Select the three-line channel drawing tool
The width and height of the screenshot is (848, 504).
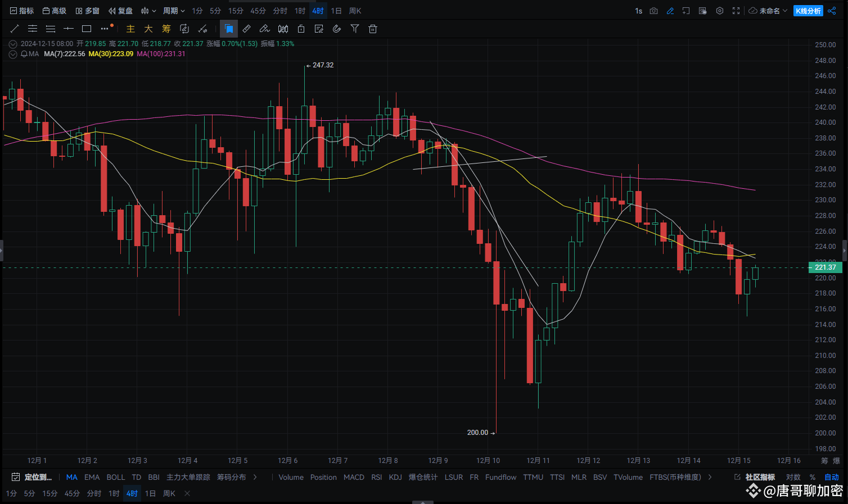tap(51, 29)
